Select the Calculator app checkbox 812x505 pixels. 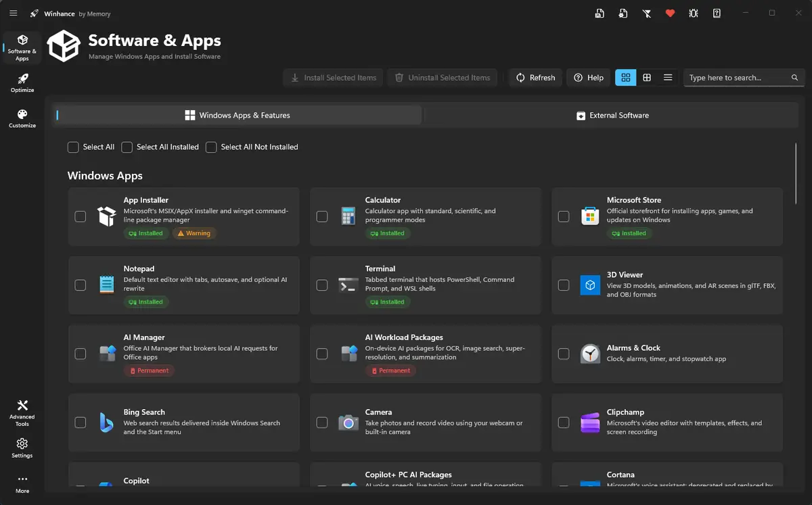[322, 216]
